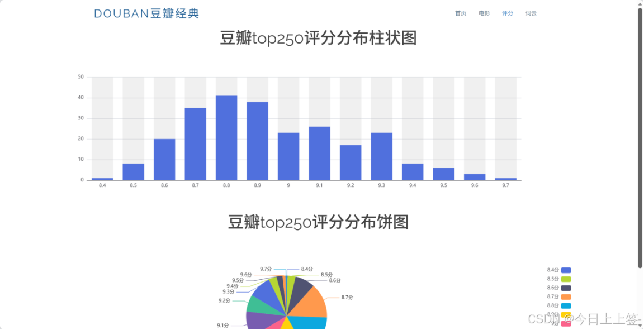Select the 9.4 rating bar

tap(413, 172)
